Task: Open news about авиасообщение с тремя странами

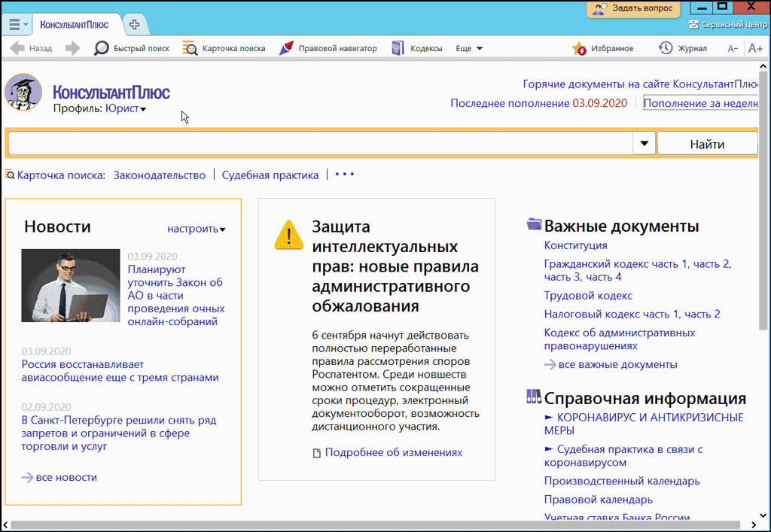Action: tap(120, 371)
